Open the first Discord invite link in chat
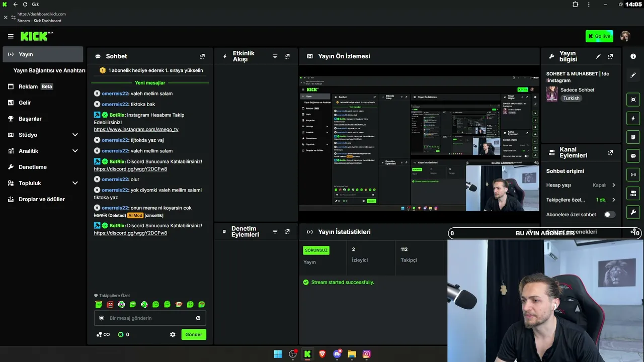The height and width of the screenshot is (362, 644). click(130, 169)
